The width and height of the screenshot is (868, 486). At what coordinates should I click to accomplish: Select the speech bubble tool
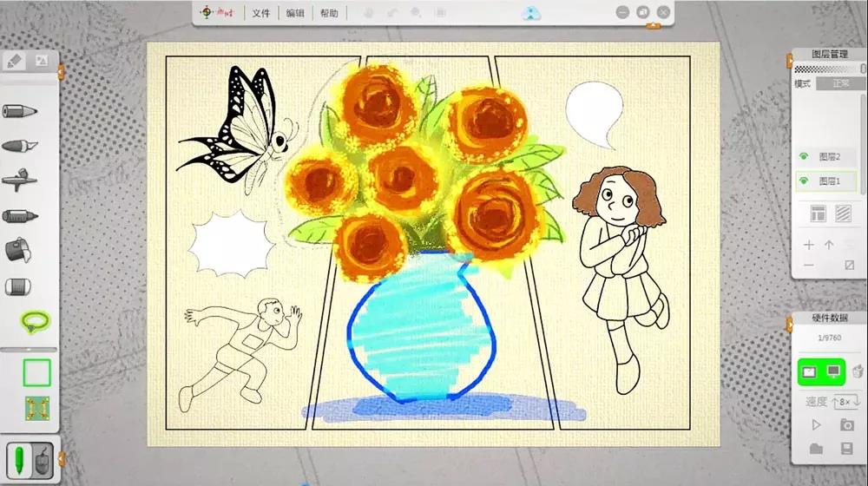[x=35, y=323]
